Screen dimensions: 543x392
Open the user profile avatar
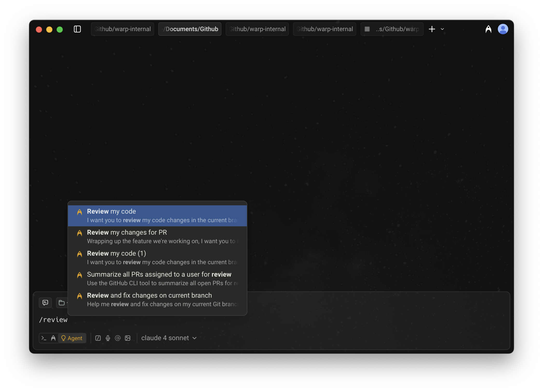point(503,29)
